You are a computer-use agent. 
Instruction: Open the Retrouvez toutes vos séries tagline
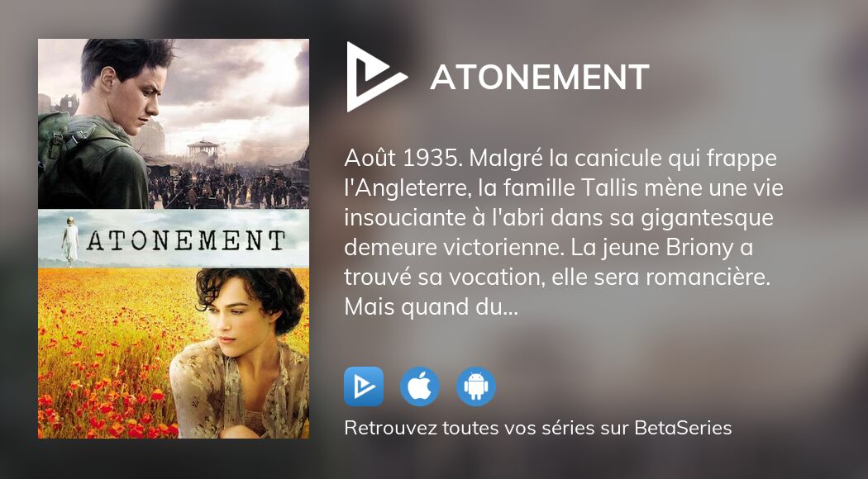click(537, 428)
